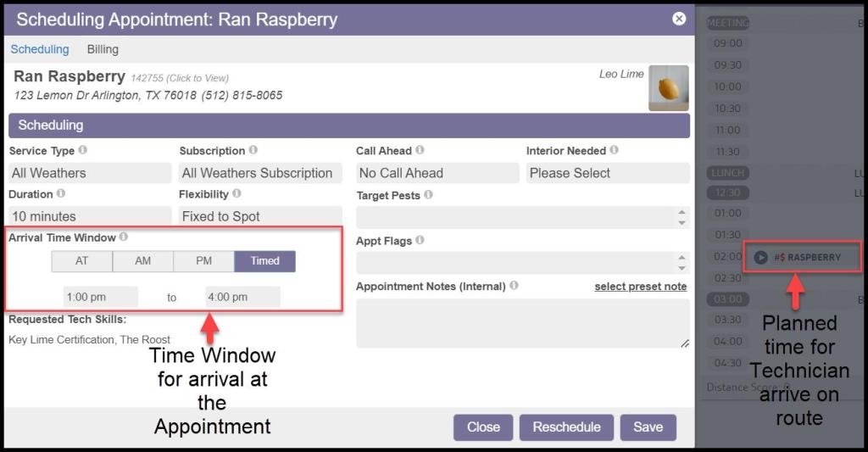Image resolution: width=868 pixels, height=452 pixels.
Task: Click the select preset note link
Action: tap(640, 287)
